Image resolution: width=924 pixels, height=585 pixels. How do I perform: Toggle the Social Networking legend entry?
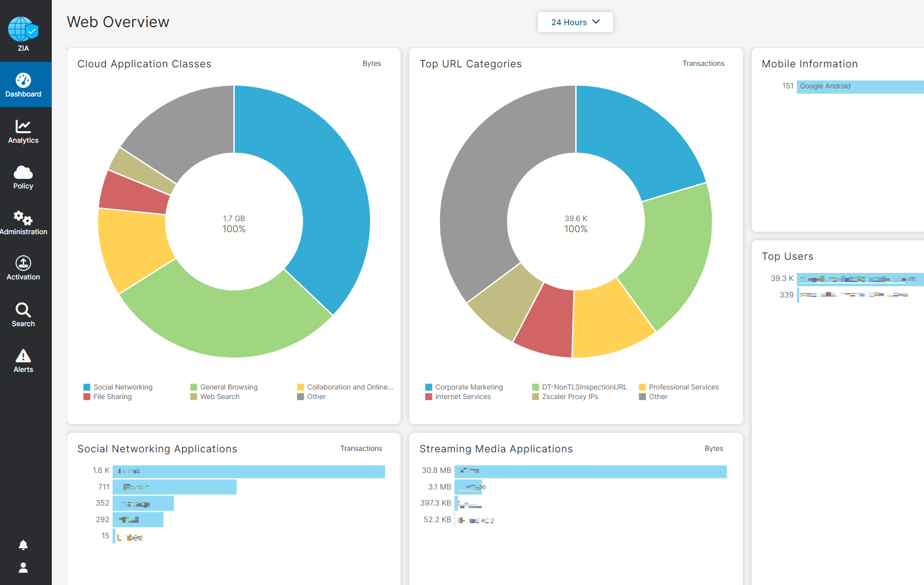click(123, 387)
